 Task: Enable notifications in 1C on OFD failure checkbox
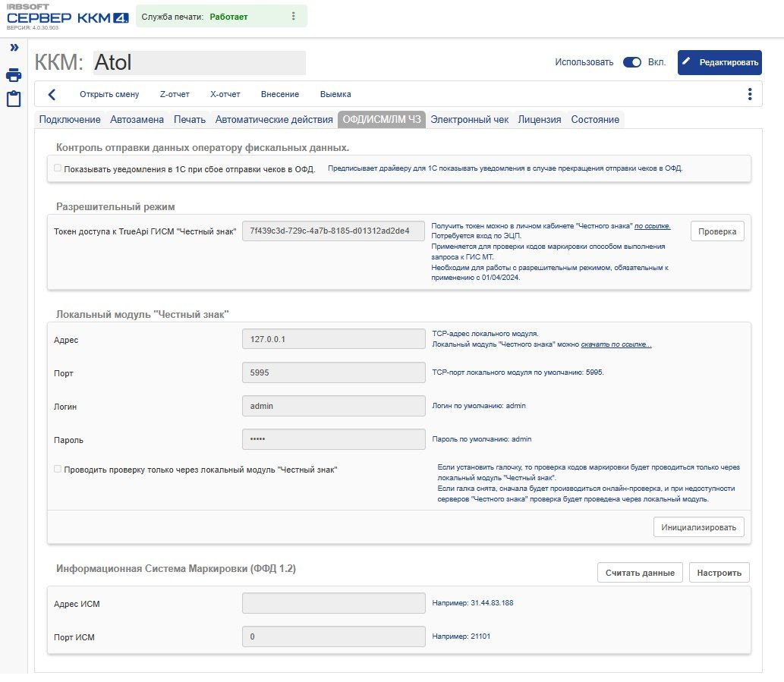coord(58,168)
